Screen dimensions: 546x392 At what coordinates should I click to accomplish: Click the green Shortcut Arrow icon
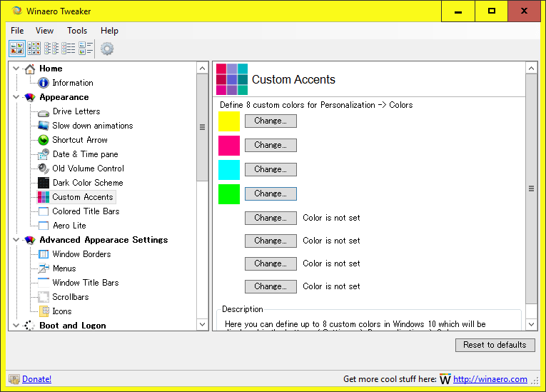click(43, 140)
